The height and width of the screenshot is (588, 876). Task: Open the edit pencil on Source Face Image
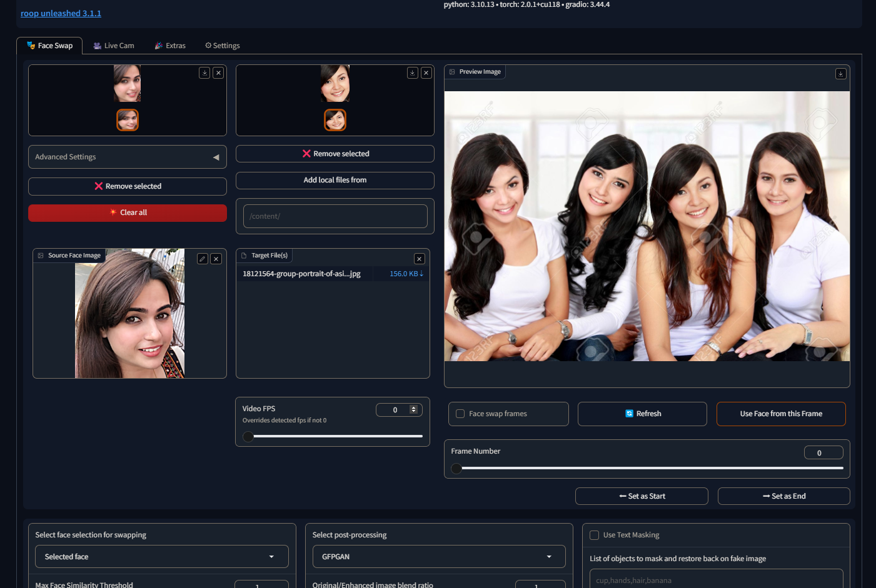pos(202,258)
